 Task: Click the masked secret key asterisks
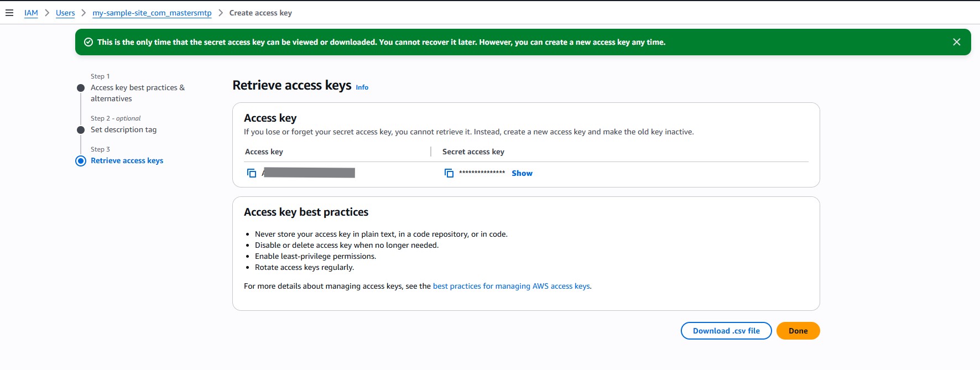tap(482, 173)
